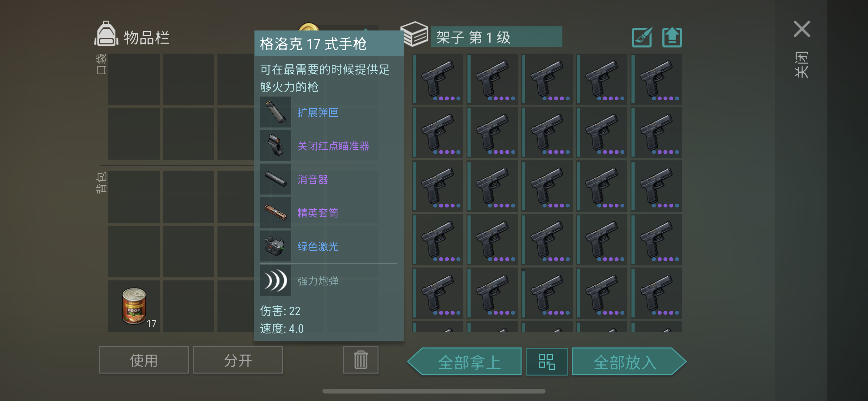Image resolution: width=868 pixels, height=401 pixels.
Task: Click the shelf upgrade arrow icon
Action: click(x=672, y=37)
